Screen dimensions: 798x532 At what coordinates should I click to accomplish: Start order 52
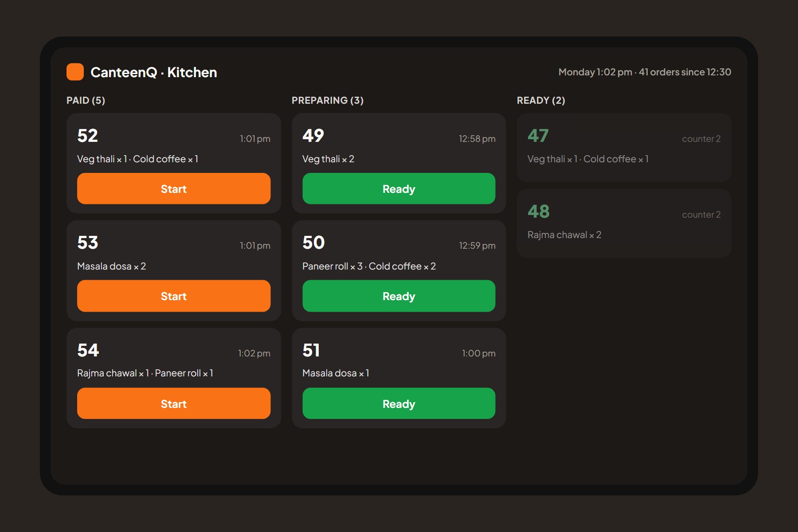coord(174,189)
